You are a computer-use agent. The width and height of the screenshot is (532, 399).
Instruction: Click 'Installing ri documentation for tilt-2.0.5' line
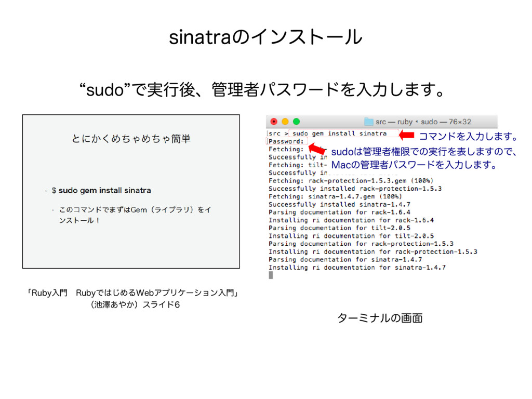pyautogui.click(x=351, y=236)
